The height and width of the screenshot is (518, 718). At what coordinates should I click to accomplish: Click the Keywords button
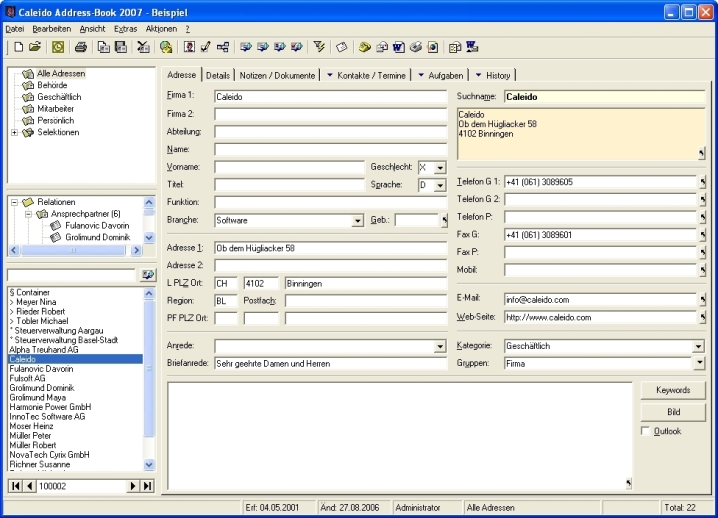coord(672,390)
